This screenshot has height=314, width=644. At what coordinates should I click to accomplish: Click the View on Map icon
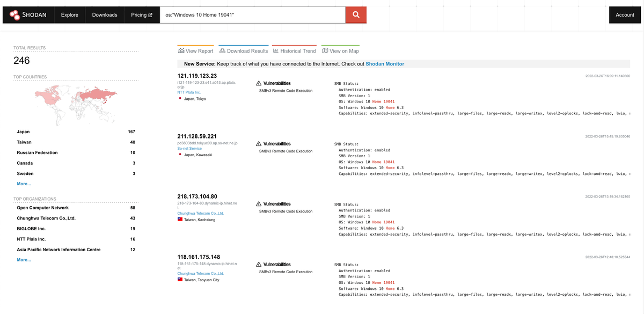[325, 51]
